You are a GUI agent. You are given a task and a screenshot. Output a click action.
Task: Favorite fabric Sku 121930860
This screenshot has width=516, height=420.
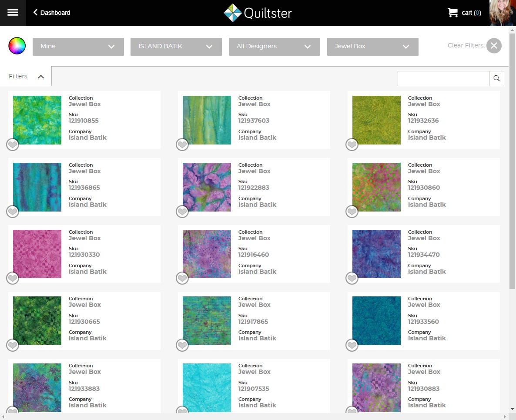tap(352, 212)
